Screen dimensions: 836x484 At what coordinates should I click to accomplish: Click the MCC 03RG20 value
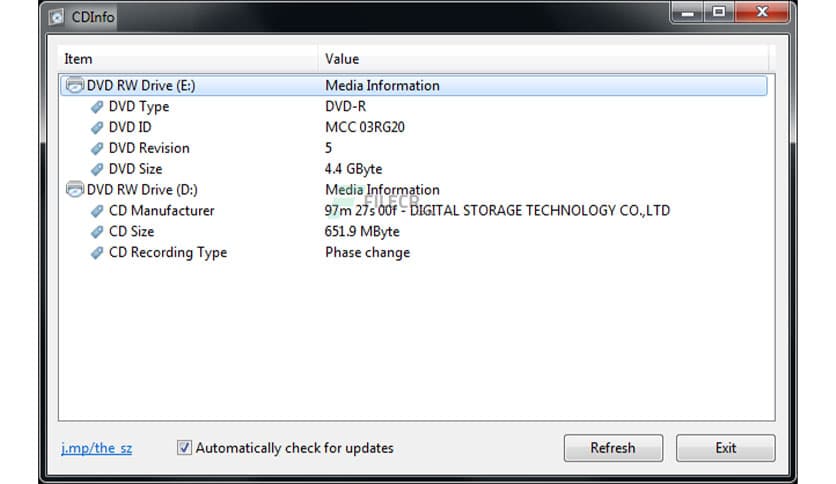pos(365,127)
